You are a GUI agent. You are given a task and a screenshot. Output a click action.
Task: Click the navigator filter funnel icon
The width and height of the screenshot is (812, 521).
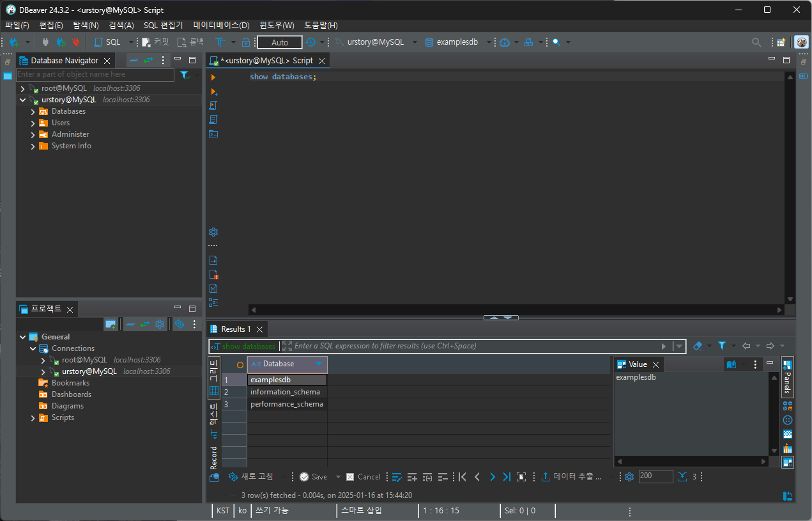click(x=185, y=75)
